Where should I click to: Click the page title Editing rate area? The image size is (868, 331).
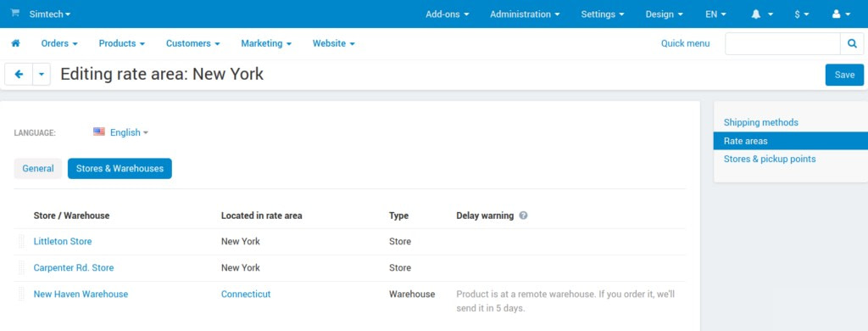click(x=162, y=75)
